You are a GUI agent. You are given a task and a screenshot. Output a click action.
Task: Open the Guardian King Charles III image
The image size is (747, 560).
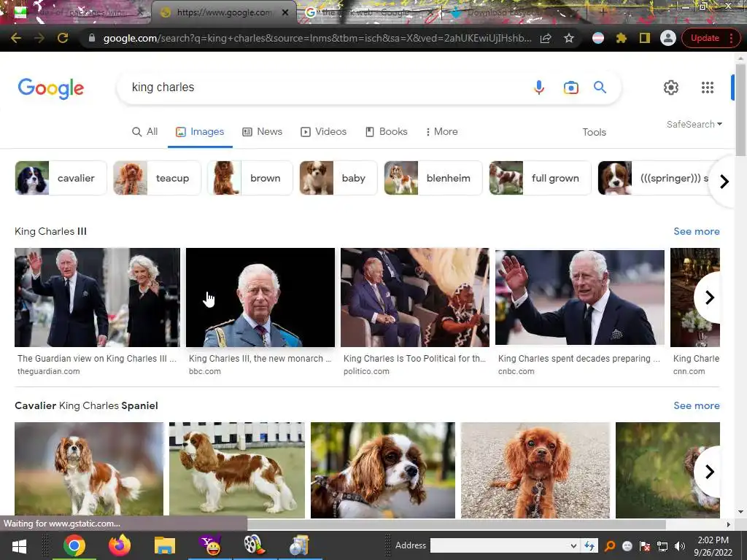pos(97,297)
